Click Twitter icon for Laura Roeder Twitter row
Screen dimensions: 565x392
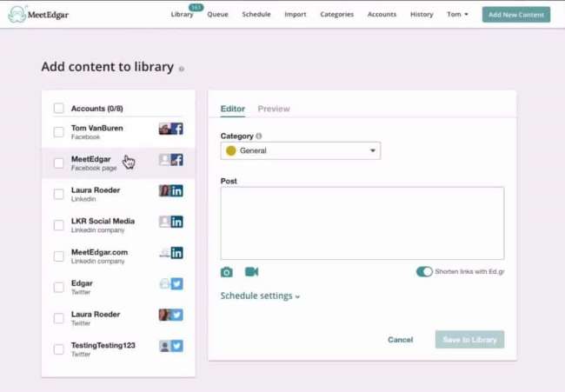pyautogui.click(x=177, y=315)
